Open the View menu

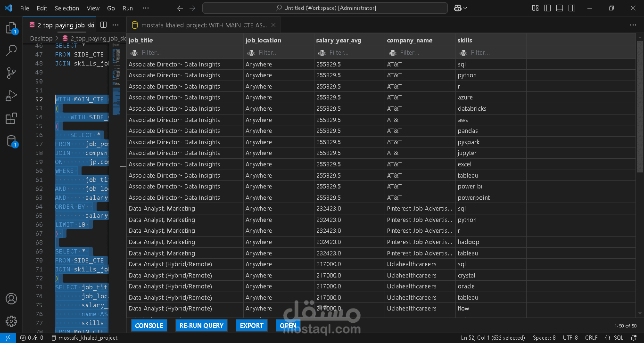tap(93, 8)
